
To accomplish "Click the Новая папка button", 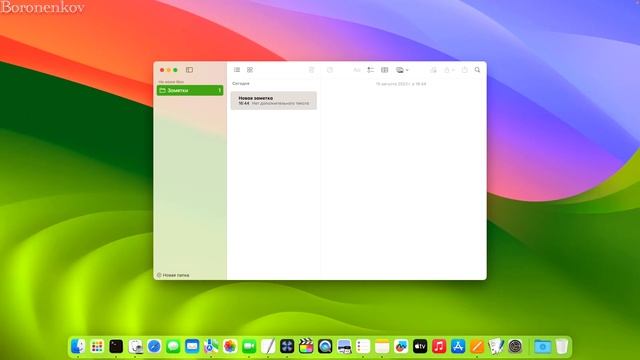I will 173,275.
